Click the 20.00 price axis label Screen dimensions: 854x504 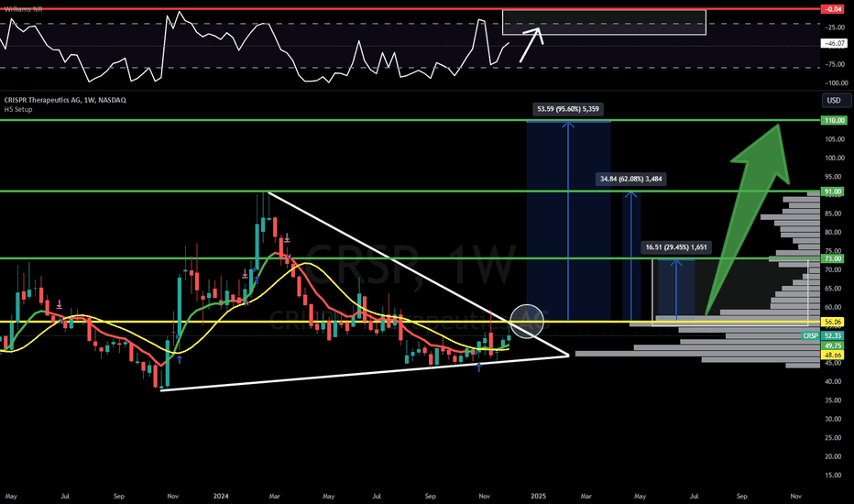click(x=835, y=456)
